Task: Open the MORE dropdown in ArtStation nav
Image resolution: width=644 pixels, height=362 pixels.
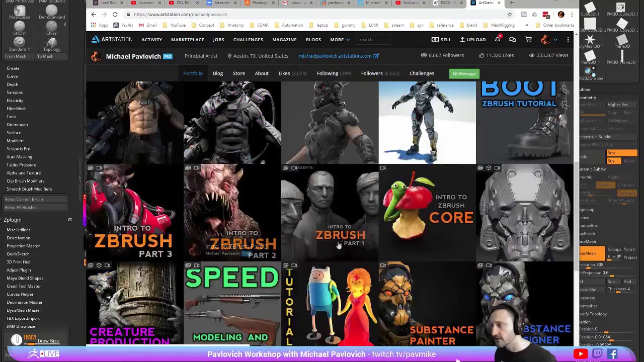Action: click(340, 40)
